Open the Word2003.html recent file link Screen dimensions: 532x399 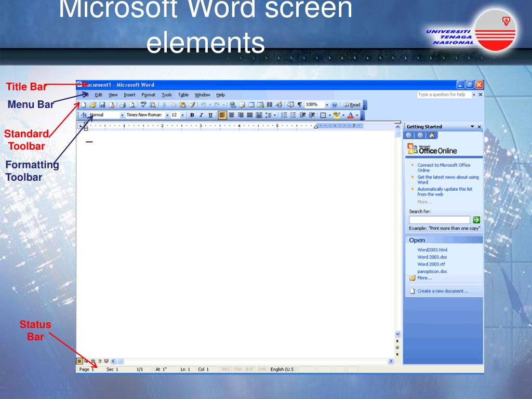tap(432, 250)
